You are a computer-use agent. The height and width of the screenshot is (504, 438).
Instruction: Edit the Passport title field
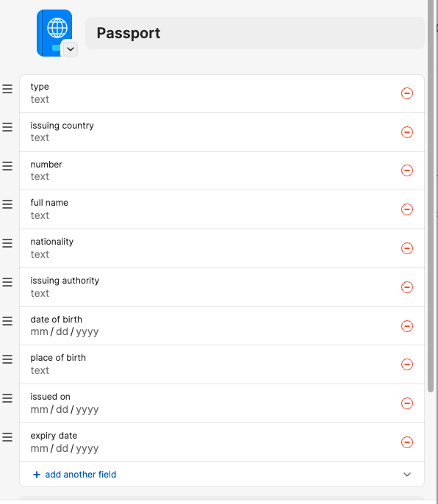point(255,33)
